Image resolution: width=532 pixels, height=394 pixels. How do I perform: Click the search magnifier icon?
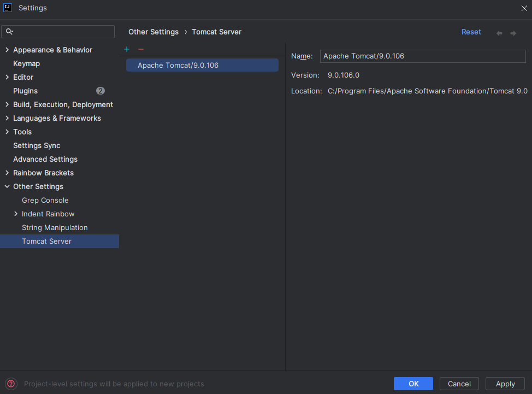pyautogui.click(x=9, y=32)
